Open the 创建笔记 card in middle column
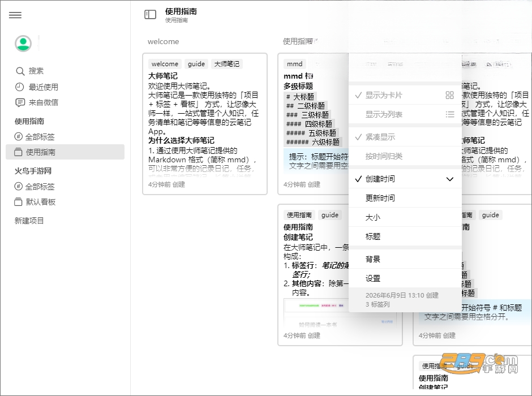The image size is (532, 396). pos(298,237)
